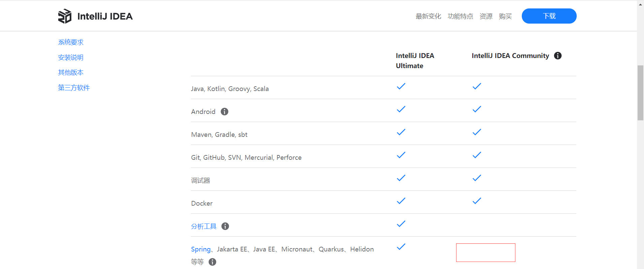Click the IntelliJ IDEA logo icon

(x=65, y=16)
